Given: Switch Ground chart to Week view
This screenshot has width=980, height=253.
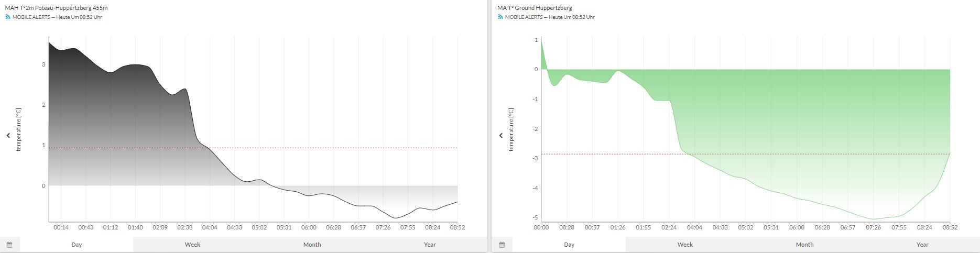Looking at the screenshot, I should click(685, 245).
